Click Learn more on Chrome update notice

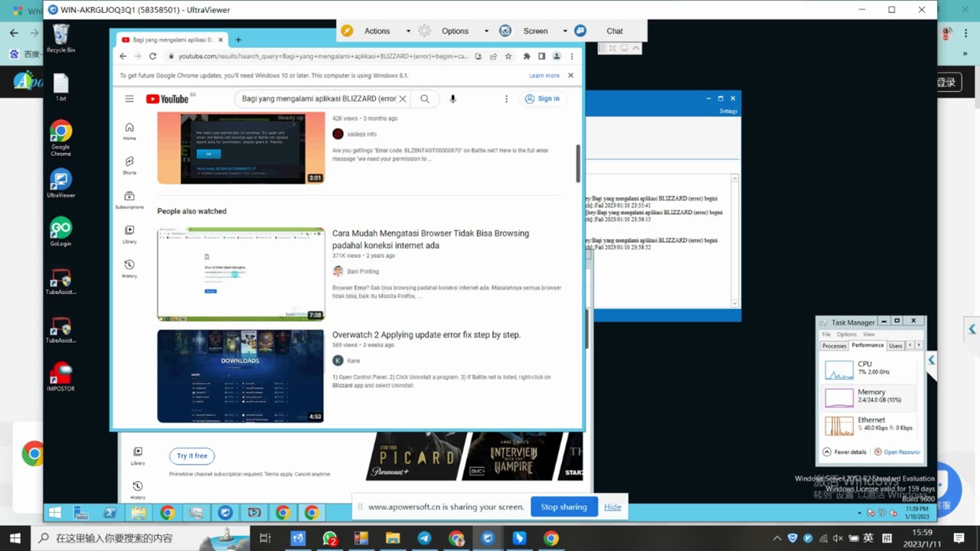tap(544, 76)
